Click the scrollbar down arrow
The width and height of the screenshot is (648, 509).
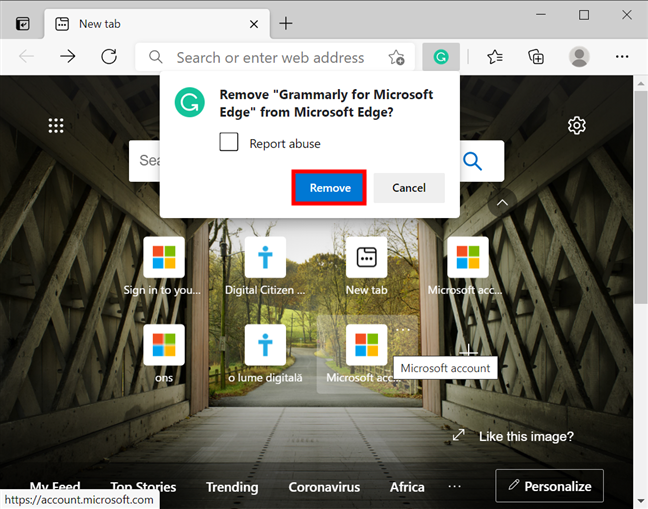pyautogui.click(x=641, y=502)
